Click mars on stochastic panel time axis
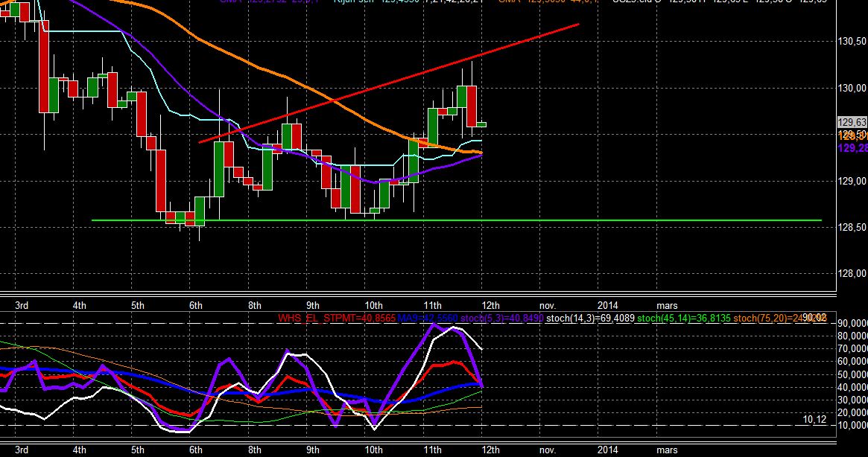 pyautogui.click(x=667, y=450)
